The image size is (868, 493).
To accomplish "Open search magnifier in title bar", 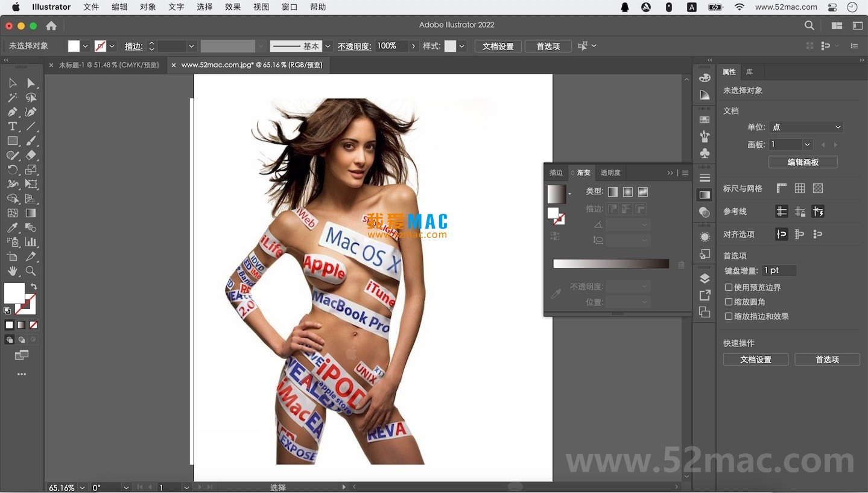I will [809, 25].
